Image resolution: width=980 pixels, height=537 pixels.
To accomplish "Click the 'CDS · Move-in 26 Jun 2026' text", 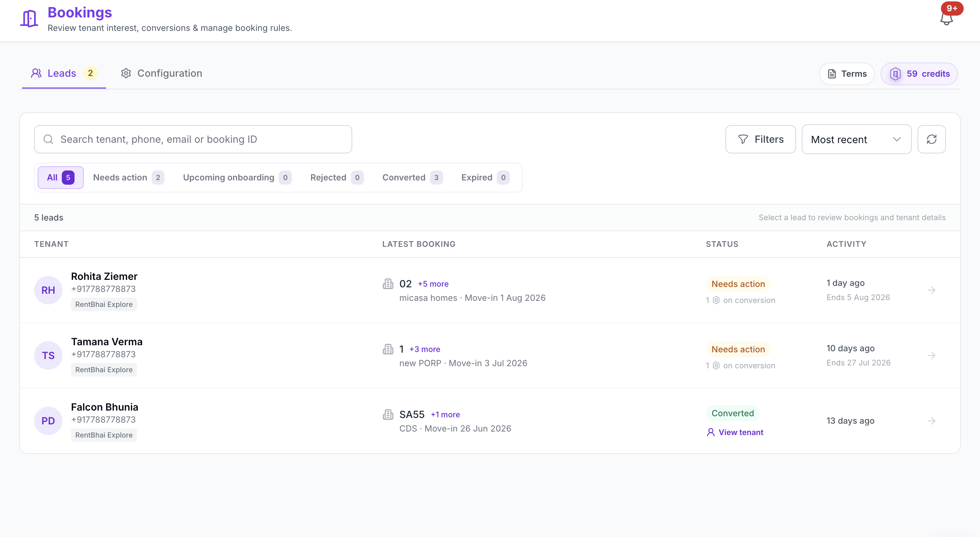I will [x=455, y=429].
